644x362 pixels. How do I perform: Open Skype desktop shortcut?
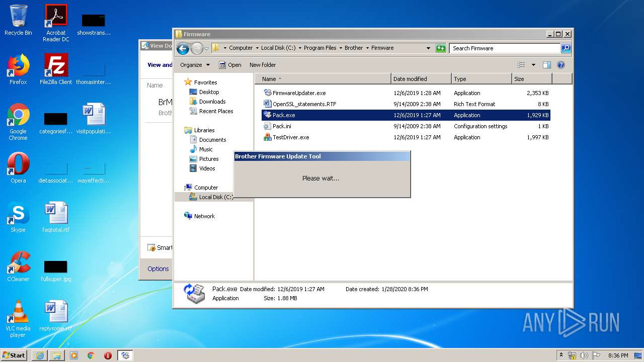[x=18, y=217]
